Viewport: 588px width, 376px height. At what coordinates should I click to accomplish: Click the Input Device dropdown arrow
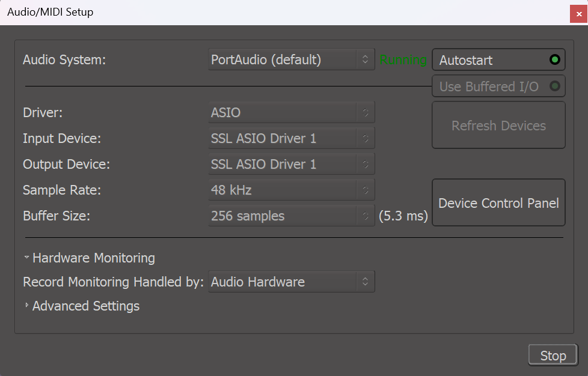(366, 138)
